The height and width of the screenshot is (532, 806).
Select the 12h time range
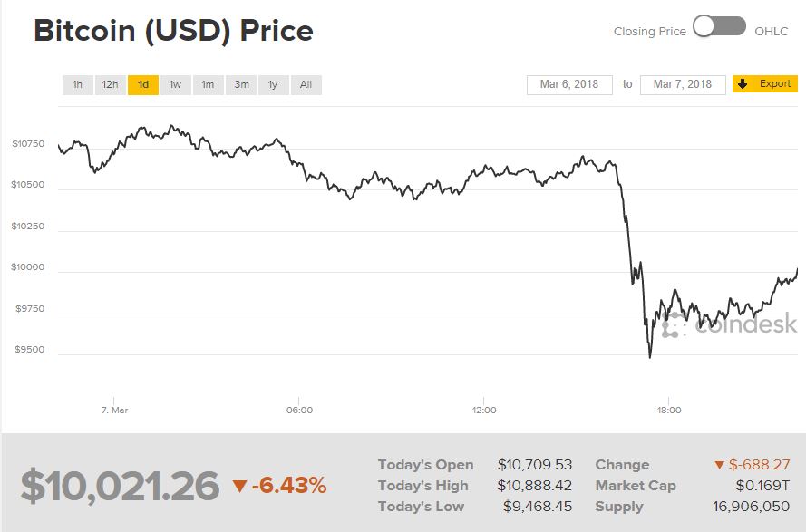click(110, 85)
